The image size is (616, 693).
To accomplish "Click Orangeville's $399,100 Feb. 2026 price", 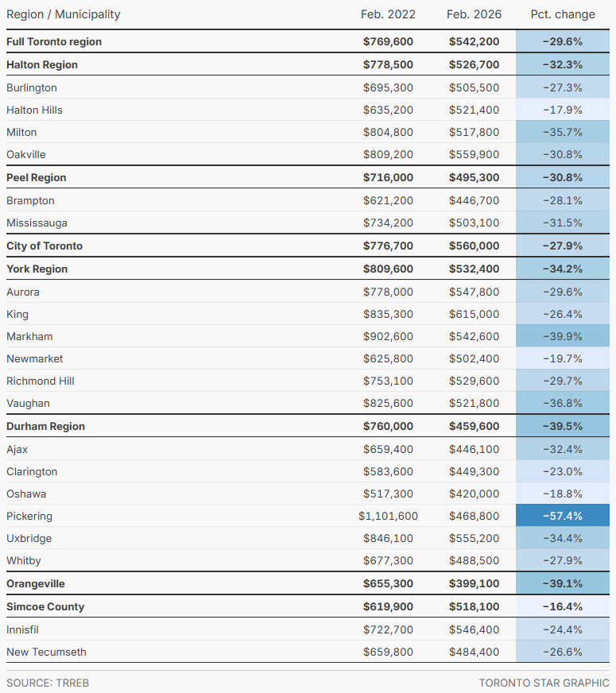I will (474, 583).
